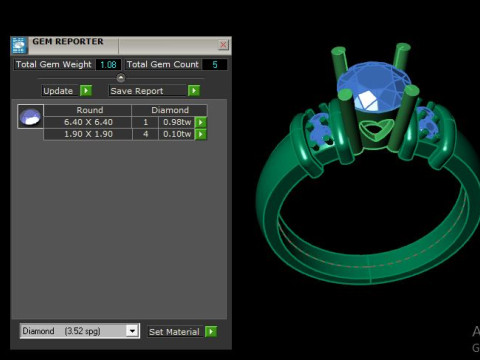Select the round gem thumbnail in the list
480x360 pixels.
pyautogui.click(x=30, y=117)
